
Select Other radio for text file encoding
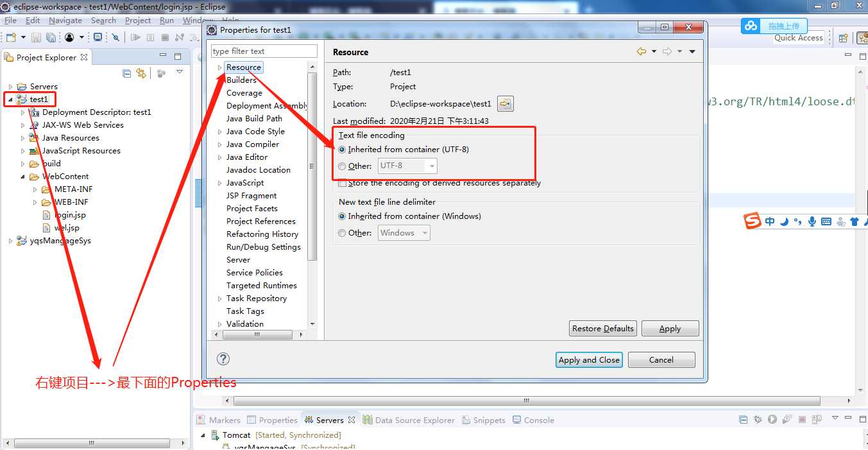343,166
